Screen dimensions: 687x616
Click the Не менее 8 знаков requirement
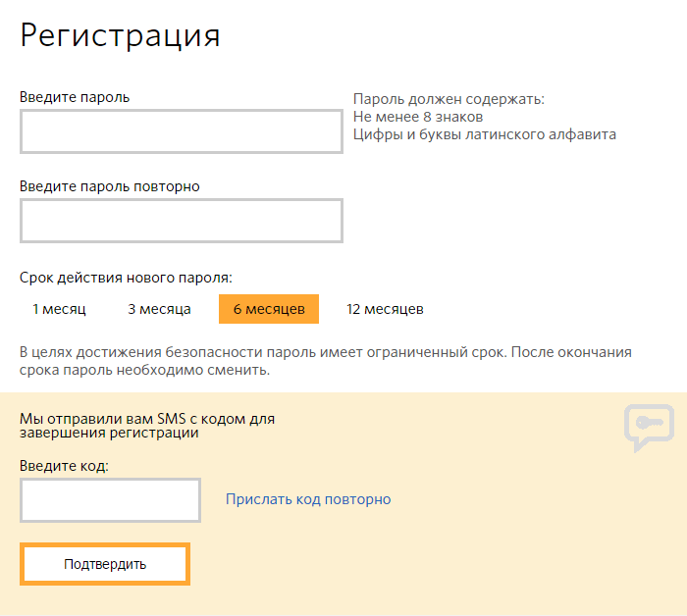click(x=418, y=117)
